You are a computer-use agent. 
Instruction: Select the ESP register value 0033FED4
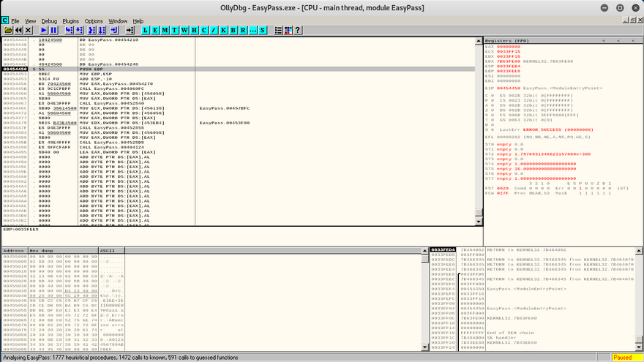pyautogui.click(x=509, y=66)
